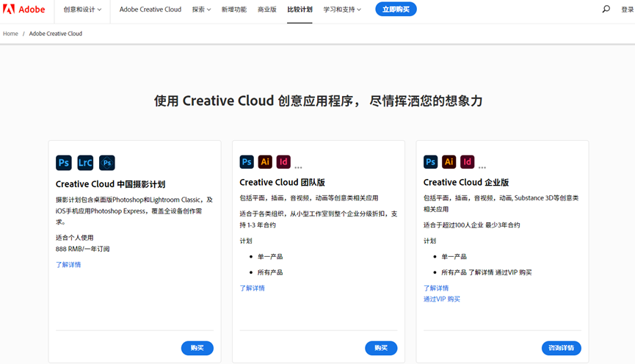Click the ellipsis after icons in 团队版 card
Image resolution: width=635 pixels, height=364 pixels.
(x=299, y=167)
